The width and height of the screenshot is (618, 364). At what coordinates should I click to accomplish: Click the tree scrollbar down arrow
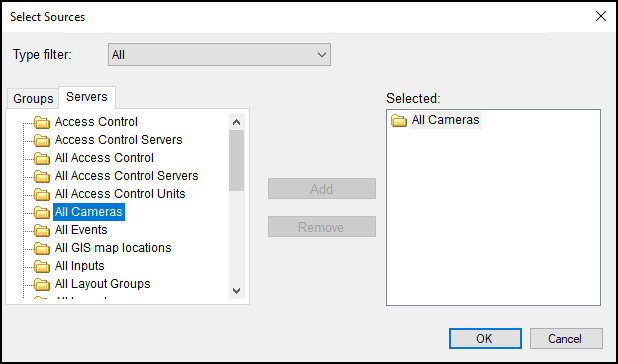tap(236, 291)
